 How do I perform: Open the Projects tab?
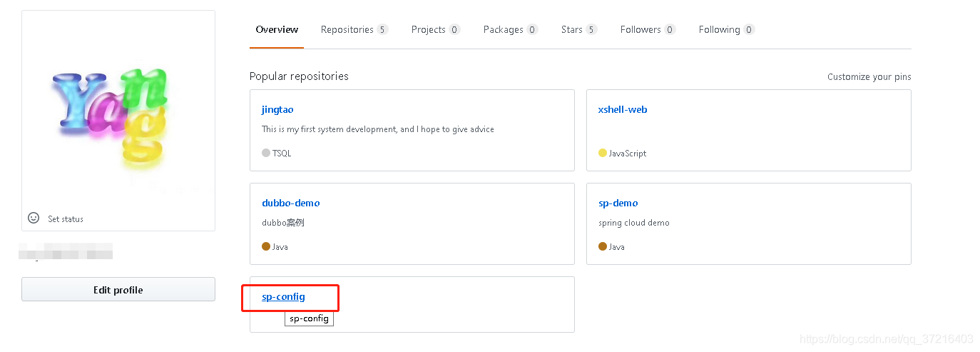(x=436, y=29)
